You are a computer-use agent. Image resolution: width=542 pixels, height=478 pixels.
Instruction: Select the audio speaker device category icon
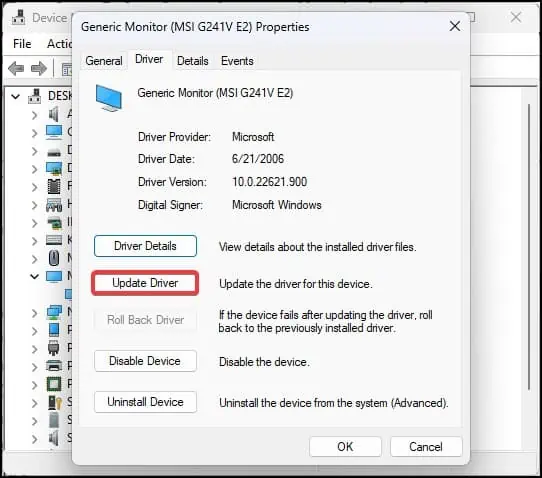coord(54,114)
